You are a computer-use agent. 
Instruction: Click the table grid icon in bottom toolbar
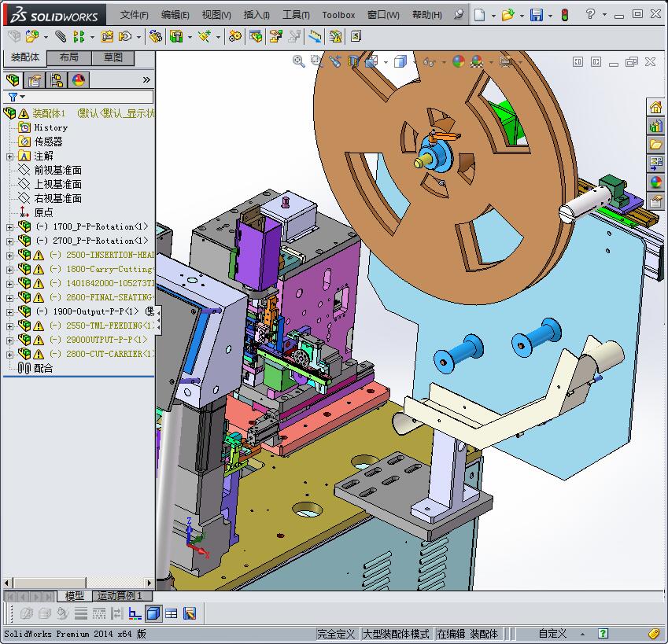172,614
